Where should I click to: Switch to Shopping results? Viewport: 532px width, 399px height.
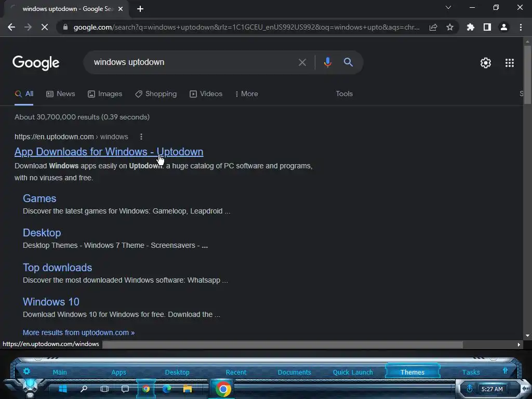(x=156, y=94)
